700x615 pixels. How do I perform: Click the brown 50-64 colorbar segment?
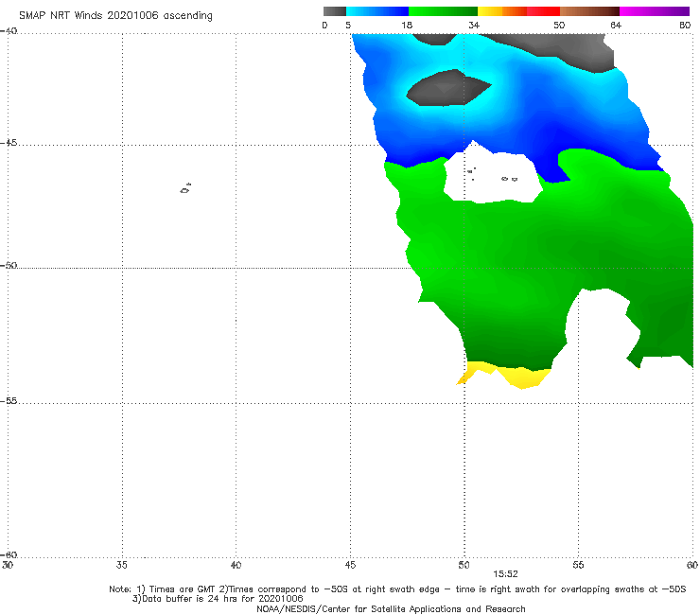click(x=589, y=11)
